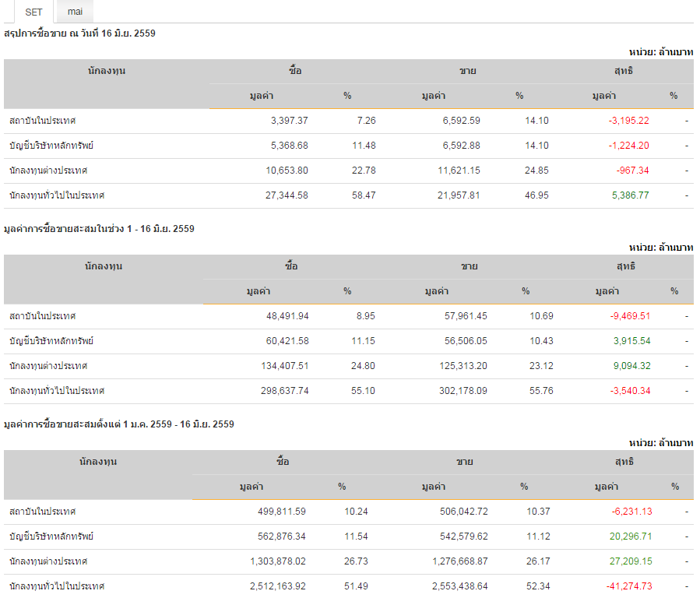
Task: Click the buy value 499,811.59 cell
Action: click(x=281, y=512)
